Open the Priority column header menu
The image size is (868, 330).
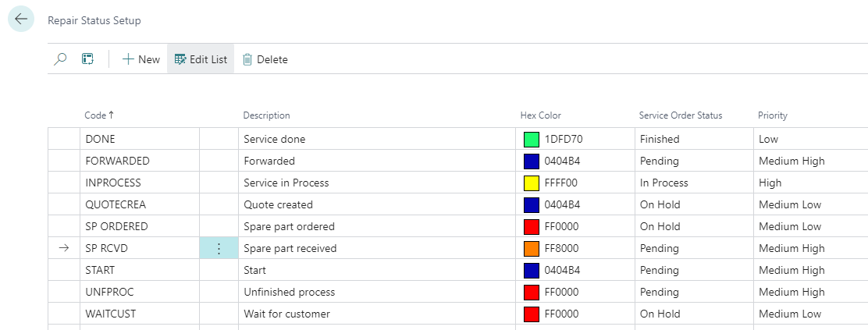(x=772, y=115)
